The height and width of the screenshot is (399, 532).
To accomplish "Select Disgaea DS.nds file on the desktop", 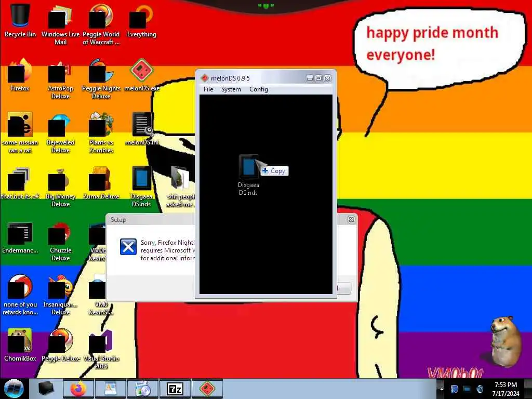I will 141,187.
